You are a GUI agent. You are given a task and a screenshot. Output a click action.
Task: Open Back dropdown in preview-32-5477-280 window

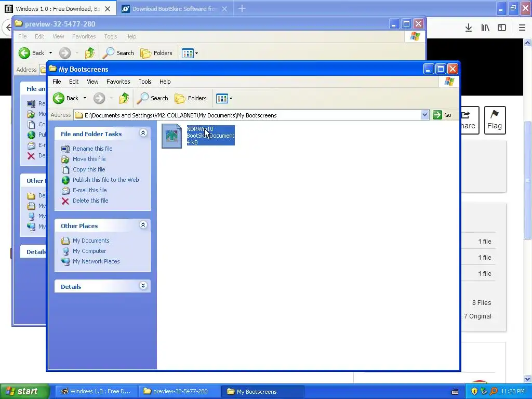(50, 53)
